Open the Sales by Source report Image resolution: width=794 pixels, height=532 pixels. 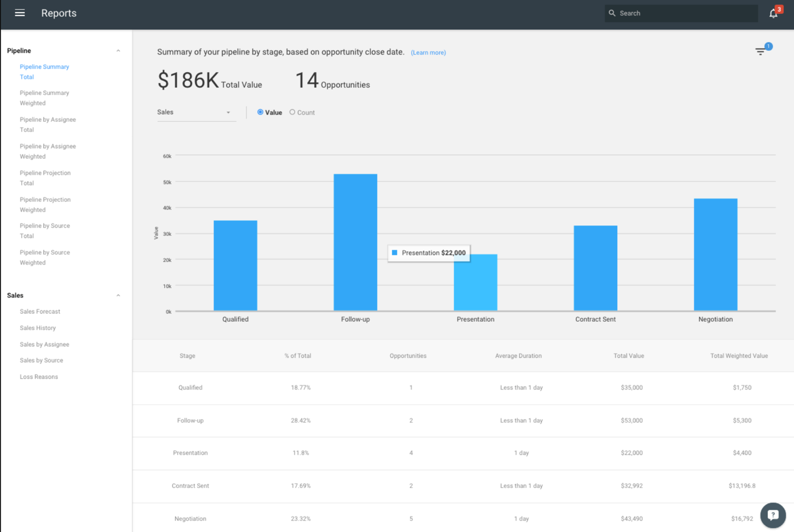tap(41, 360)
